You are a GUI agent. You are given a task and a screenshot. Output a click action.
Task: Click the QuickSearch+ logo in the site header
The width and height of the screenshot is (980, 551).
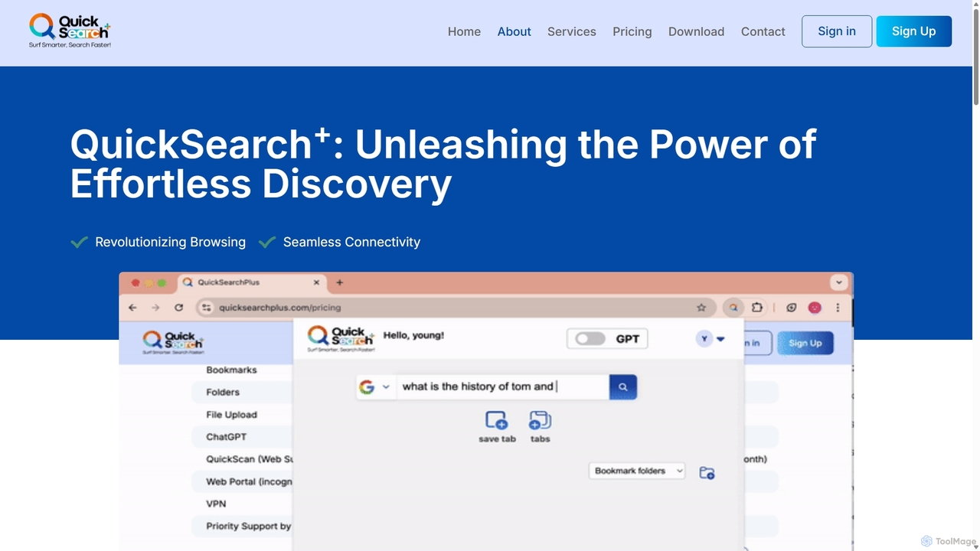pyautogui.click(x=70, y=31)
